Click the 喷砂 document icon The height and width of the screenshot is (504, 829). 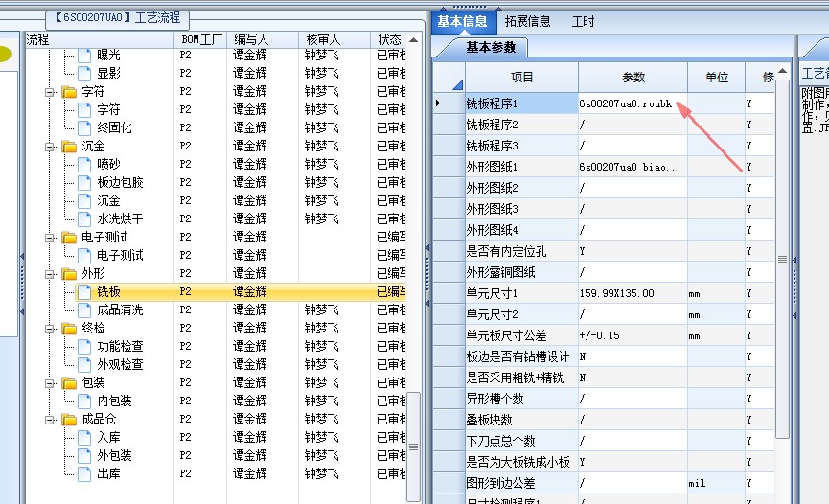tap(84, 164)
